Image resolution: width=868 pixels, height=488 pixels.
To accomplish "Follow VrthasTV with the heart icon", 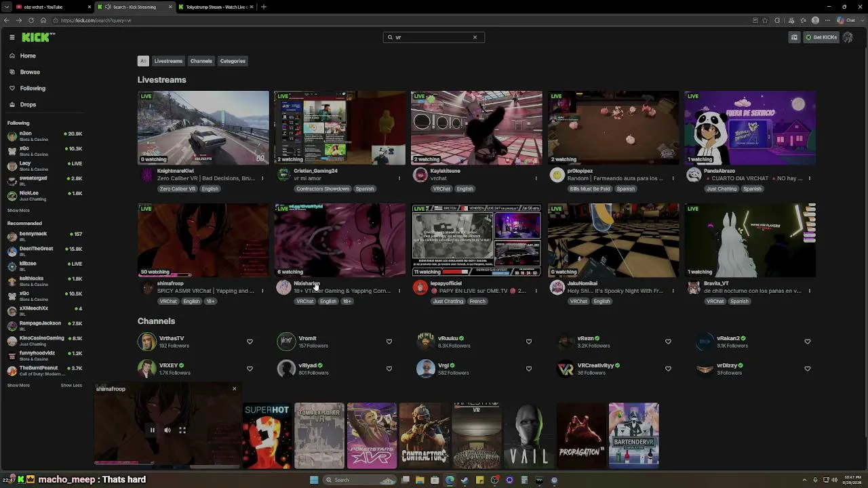I will pyautogui.click(x=250, y=342).
